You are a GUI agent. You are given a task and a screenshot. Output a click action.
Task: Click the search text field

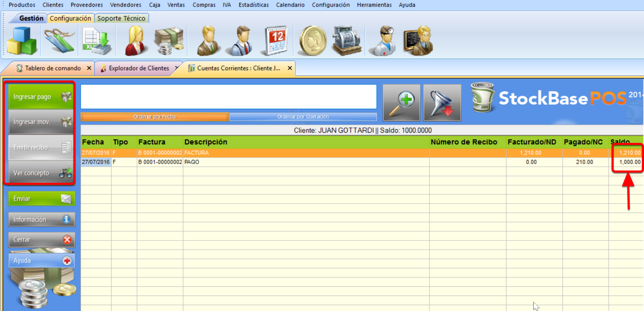coord(229,97)
